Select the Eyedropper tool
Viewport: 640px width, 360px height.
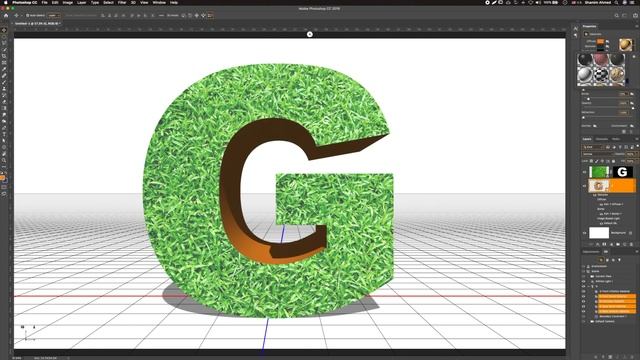4,69
